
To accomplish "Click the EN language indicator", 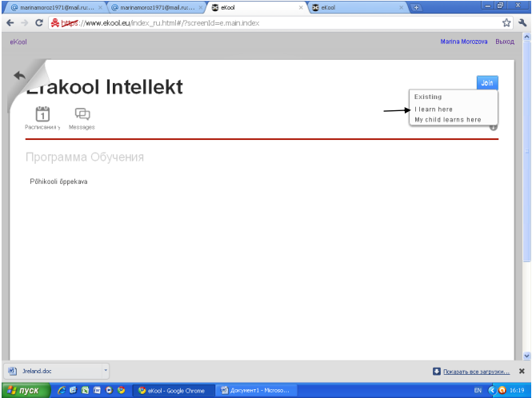I will point(478,390).
